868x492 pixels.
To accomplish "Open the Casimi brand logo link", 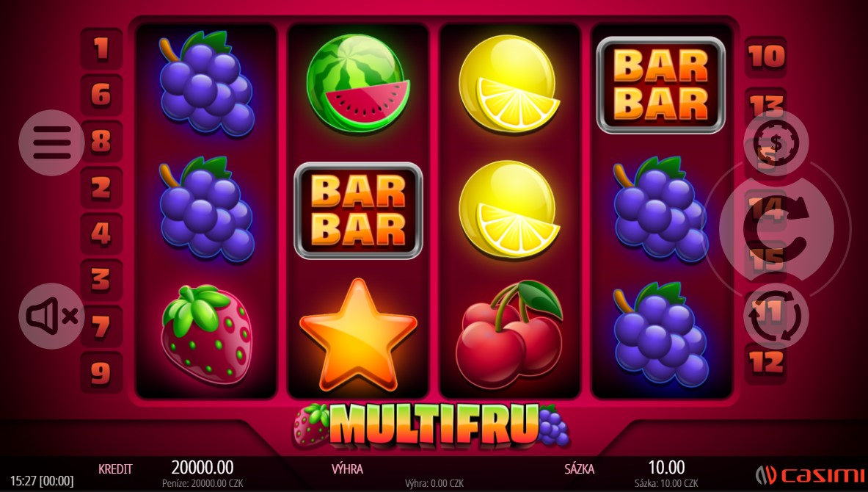I will [811, 475].
